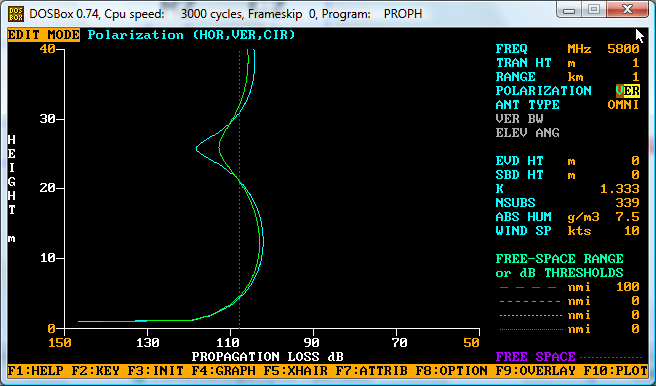
Task: Select the WIND SP value 10
Action: click(632, 231)
